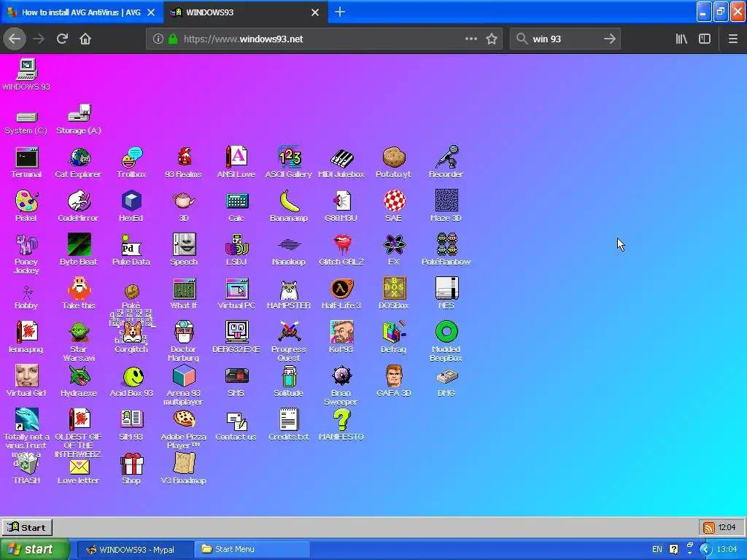Screen dimensions: 747x560
Task: Open the Potato.yt icon
Action: 393,163
